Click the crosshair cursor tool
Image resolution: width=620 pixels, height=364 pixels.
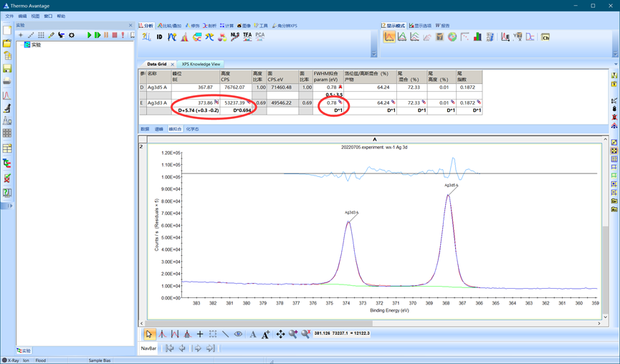pos(200,334)
